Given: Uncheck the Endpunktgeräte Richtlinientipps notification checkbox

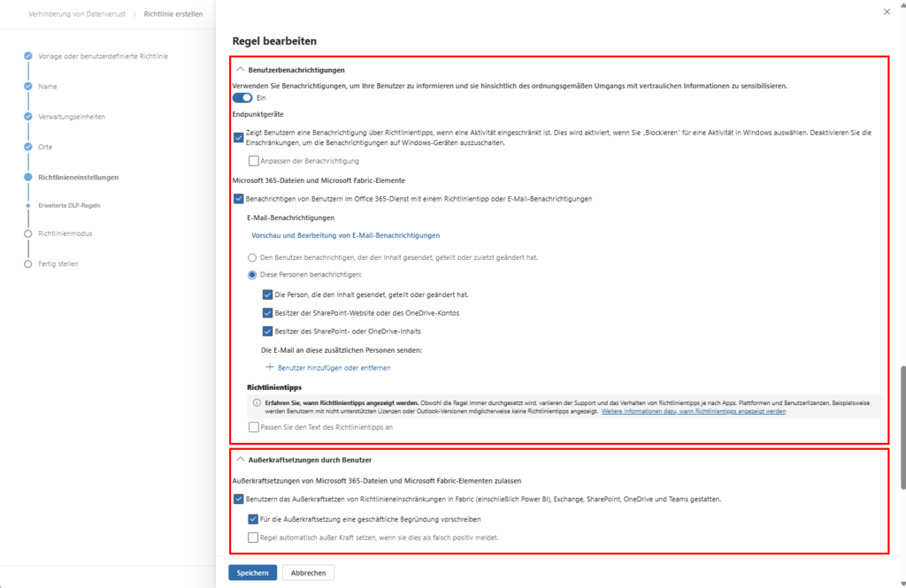Looking at the screenshot, I should 238,137.
